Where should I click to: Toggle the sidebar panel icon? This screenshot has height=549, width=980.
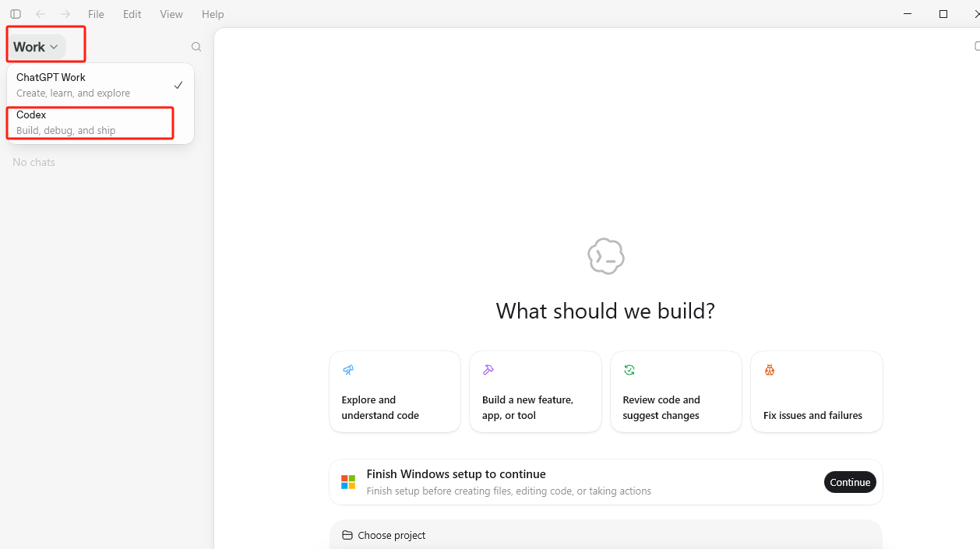[16, 14]
